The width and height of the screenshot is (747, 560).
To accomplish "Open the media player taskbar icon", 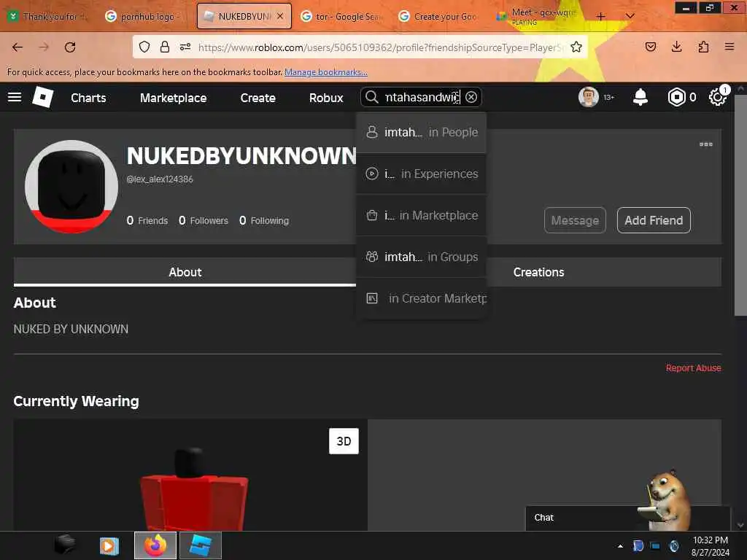I will [x=109, y=545].
